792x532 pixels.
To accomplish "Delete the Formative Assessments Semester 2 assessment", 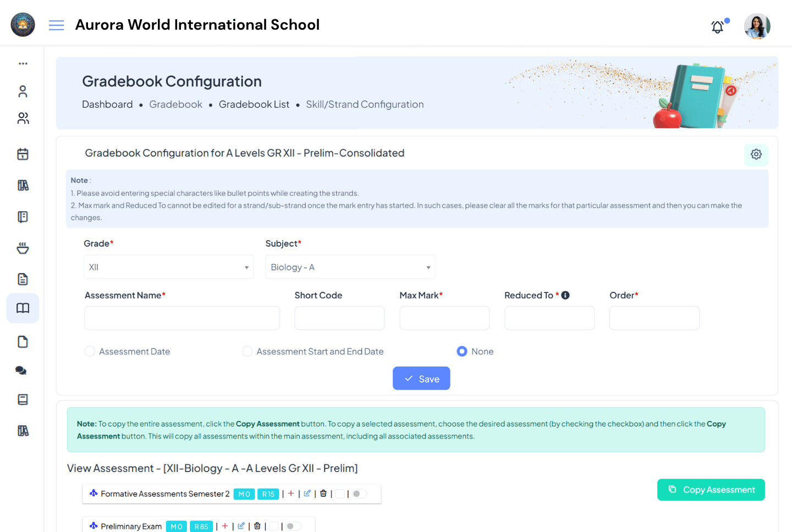I will (x=323, y=494).
